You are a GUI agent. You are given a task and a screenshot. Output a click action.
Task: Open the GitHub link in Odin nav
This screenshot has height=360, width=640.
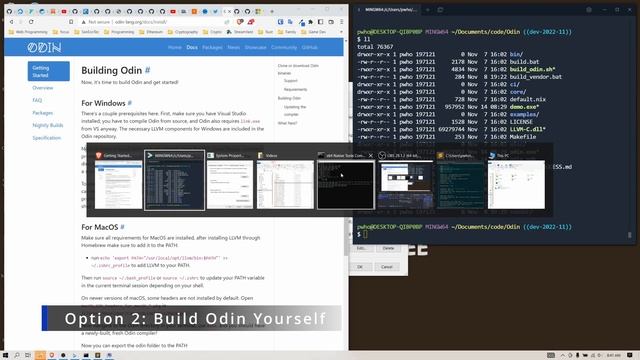coord(309,47)
